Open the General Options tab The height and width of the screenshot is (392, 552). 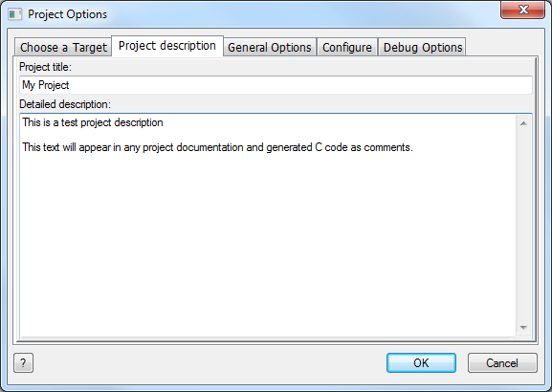tap(270, 47)
